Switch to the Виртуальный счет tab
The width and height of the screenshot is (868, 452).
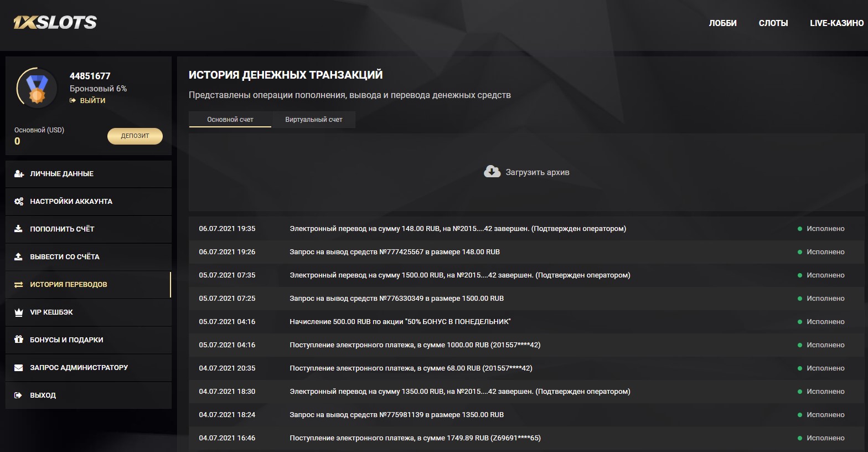pos(314,119)
